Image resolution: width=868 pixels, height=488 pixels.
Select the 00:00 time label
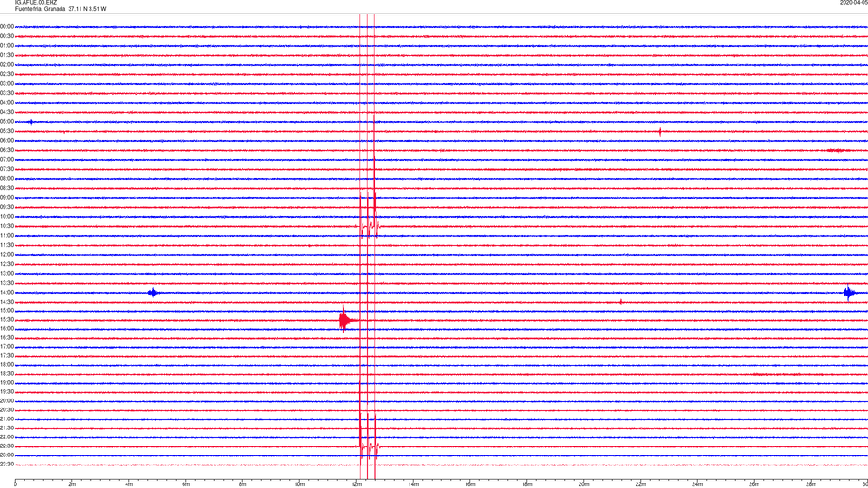(x=6, y=26)
